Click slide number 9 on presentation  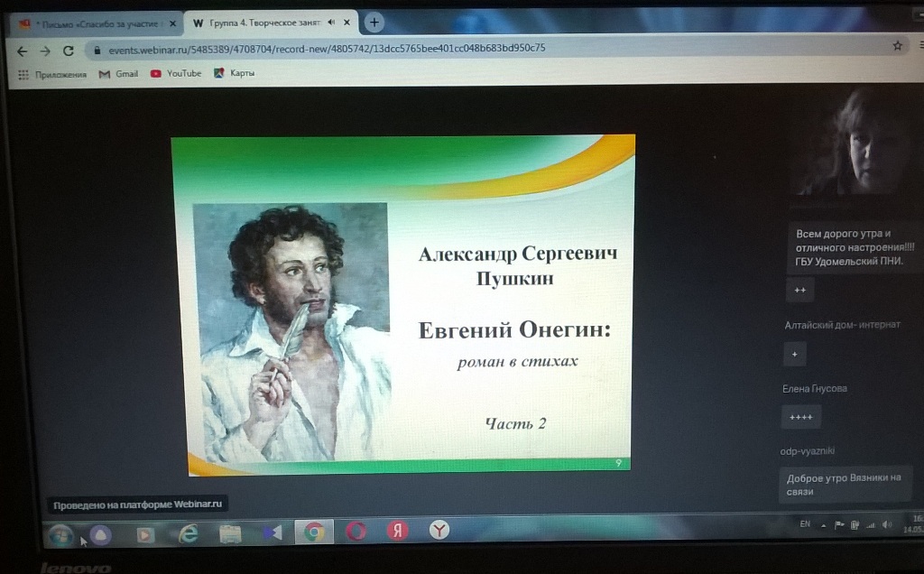[x=618, y=463]
